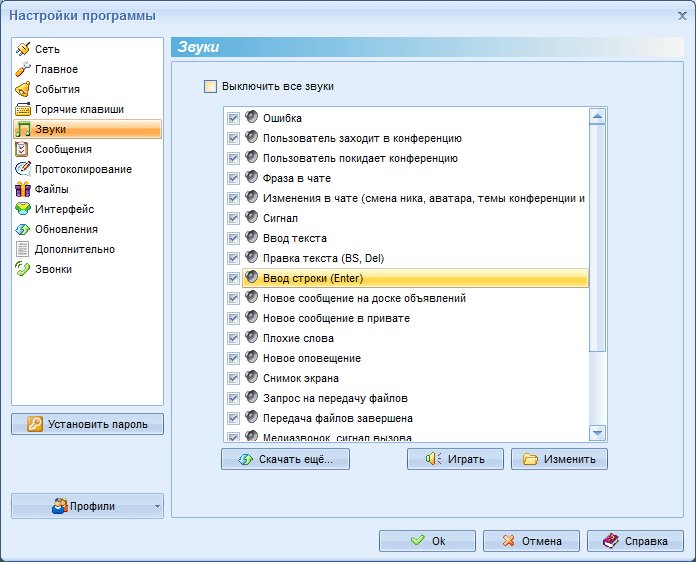The width and height of the screenshot is (696, 562).
Task: Open the Профили dropdown button
Action: 87,506
